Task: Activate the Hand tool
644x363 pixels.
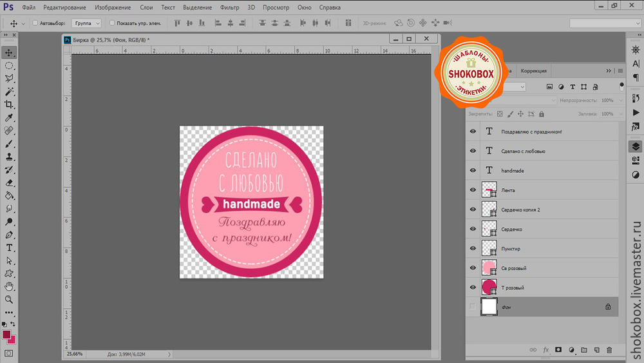Action: pyautogui.click(x=10, y=286)
